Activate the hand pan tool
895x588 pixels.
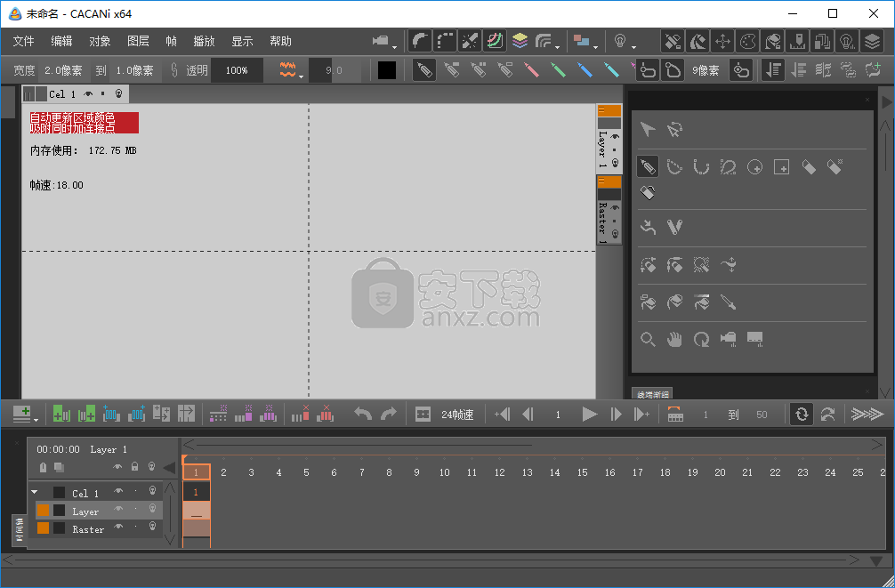tap(674, 340)
